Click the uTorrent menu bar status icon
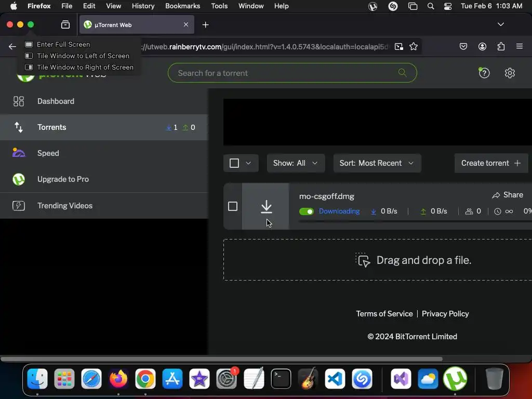The height and width of the screenshot is (399, 532). (373, 6)
